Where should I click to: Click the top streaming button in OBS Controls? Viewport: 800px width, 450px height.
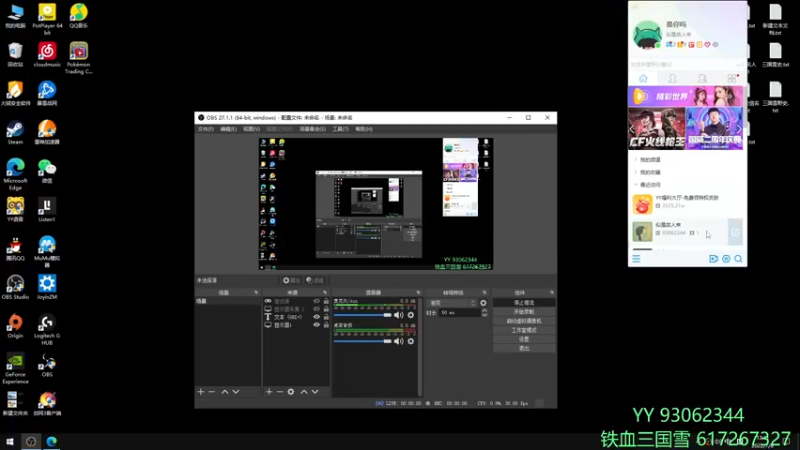click(524, 303)
